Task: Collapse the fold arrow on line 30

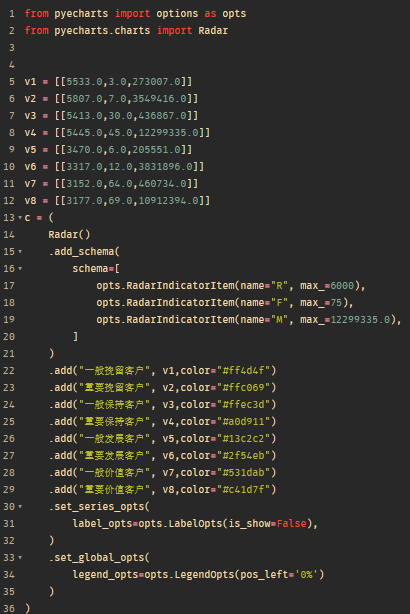Action: point(20,507)
